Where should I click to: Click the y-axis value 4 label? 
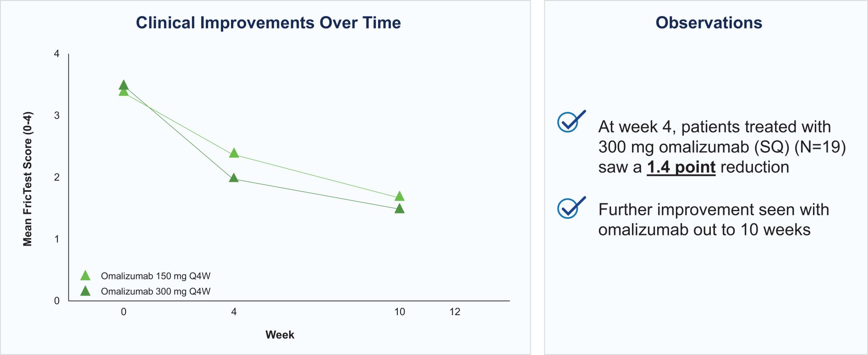coord(57,54)
